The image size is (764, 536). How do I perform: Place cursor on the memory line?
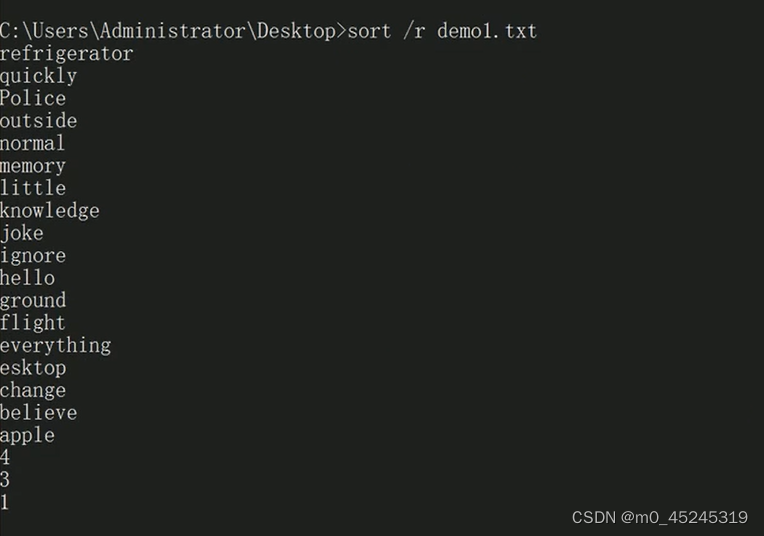[33, 166]
